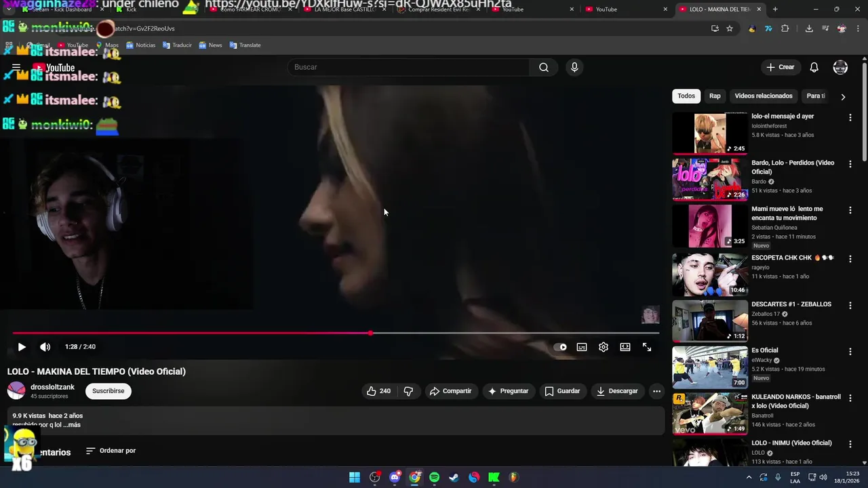868x488 pixels.
Task: Focus the Buscar search field
Action: [409, 67]
